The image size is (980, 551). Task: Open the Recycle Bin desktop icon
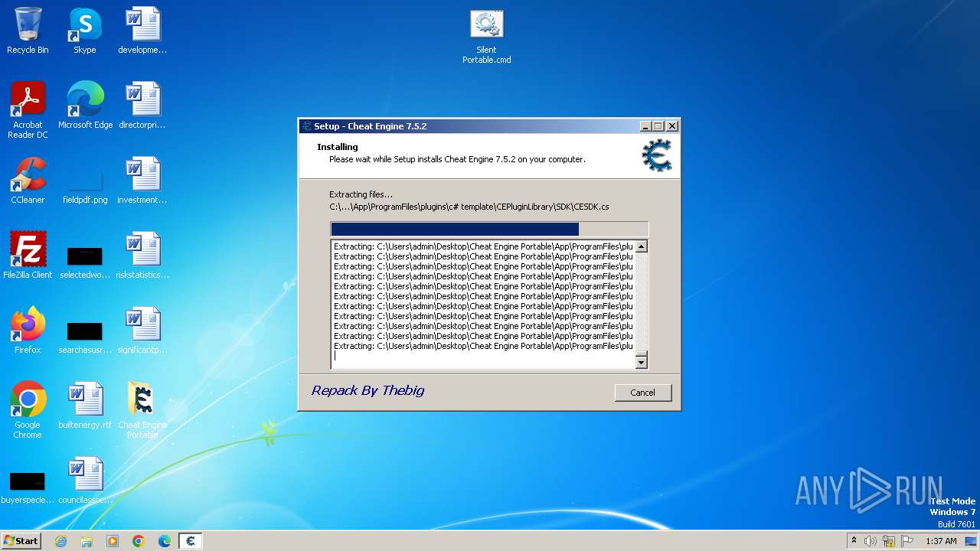[28, 31]
